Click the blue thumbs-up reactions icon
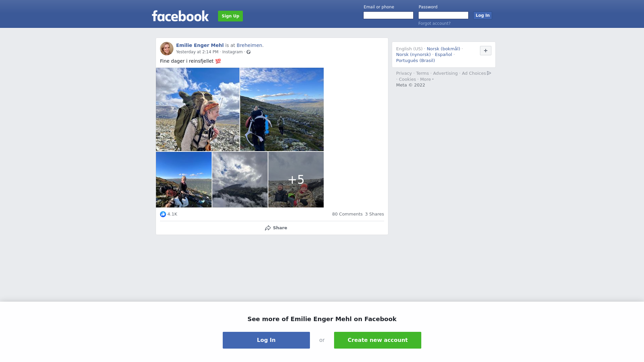 click(163, 214)
